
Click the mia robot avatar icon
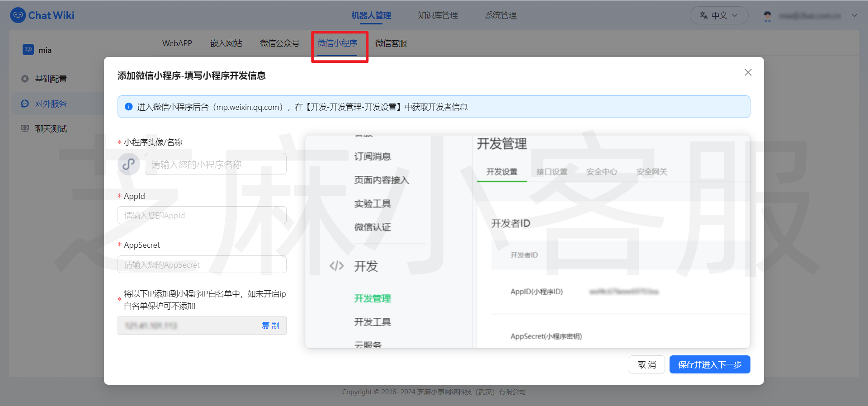(x=28, y=49)
